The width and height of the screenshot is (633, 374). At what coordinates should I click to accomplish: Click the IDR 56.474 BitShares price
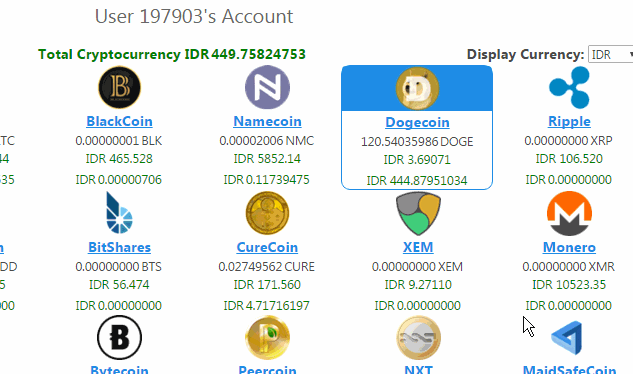coord(119,285)
